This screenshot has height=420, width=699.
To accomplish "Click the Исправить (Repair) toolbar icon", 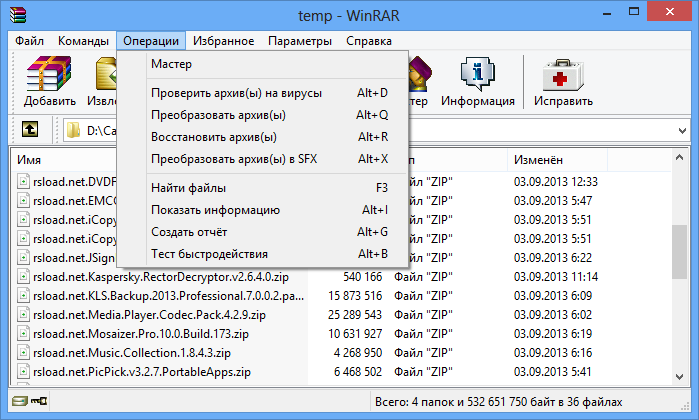I will 563,75.
